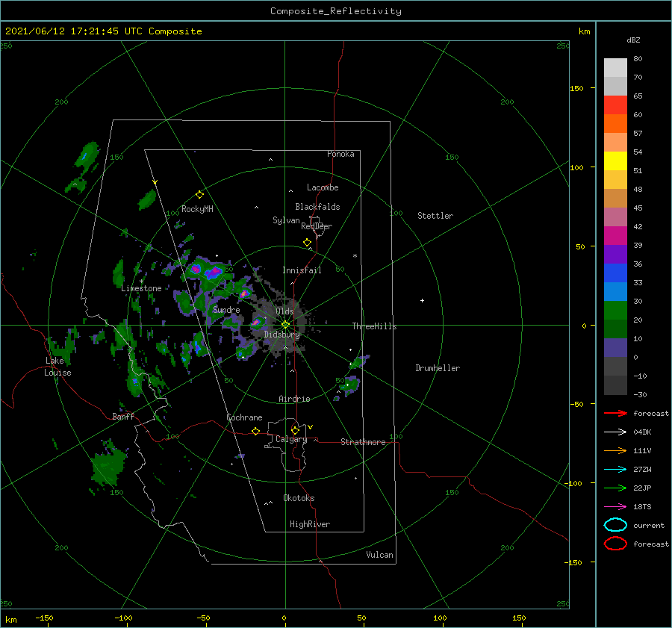Click the Airdrie city label
The image size is (672, 628).
[294, 399]
